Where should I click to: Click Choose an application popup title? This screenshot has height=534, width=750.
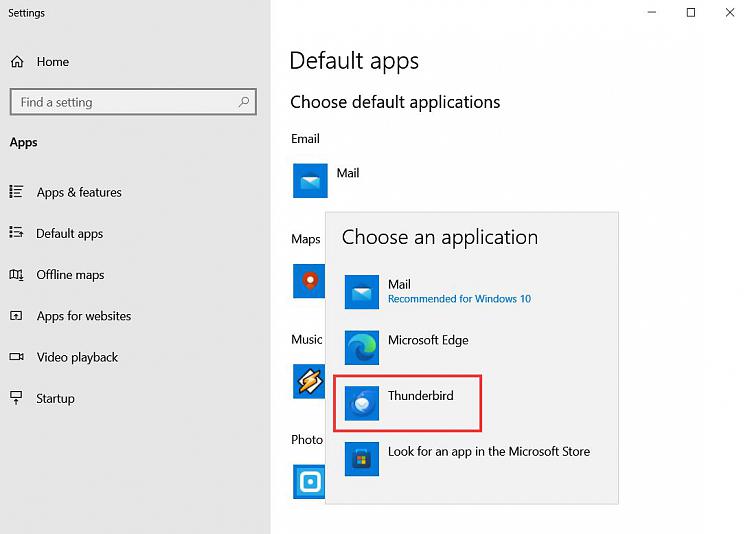tap(440, 237)
